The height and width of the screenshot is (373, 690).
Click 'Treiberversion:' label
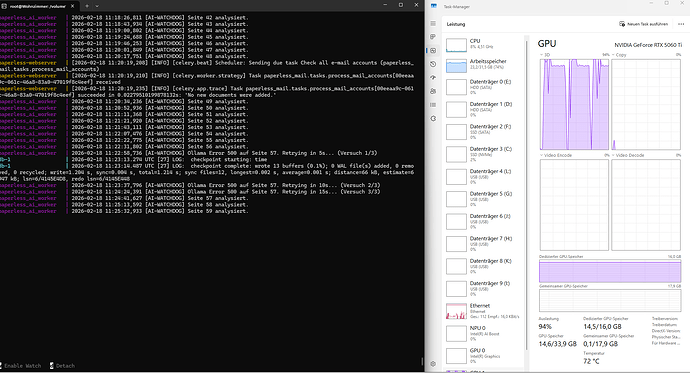(x=666, y=318)
